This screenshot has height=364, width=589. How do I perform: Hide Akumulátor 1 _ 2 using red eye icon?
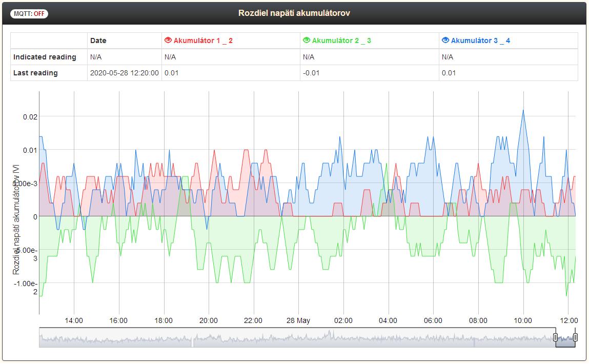tap(168, 41)
